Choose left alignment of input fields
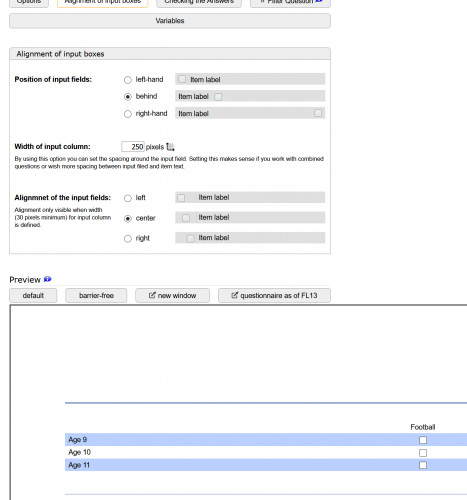Image resolution: width=467 pixels, height=500 pixels. (128, 198)
